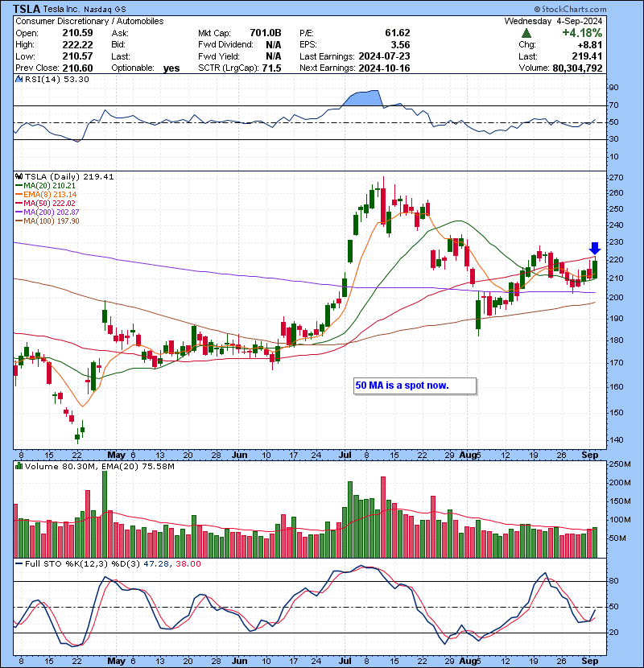644x668 pixels.
Task: Click the 270 price level on the y-axis
Action: 617,177
